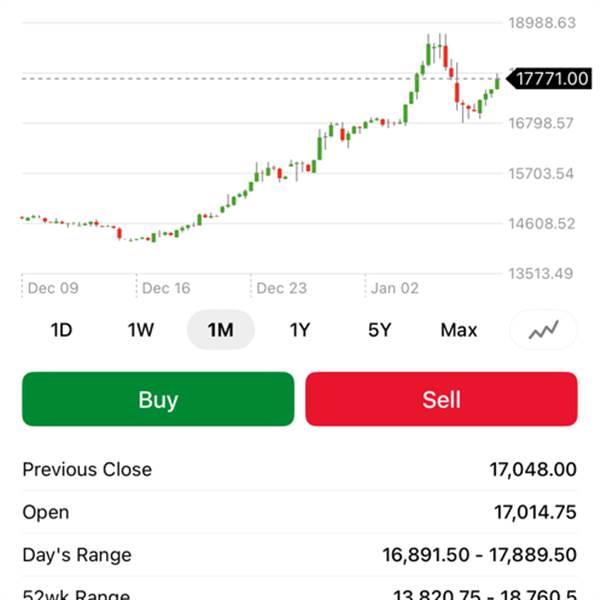Tap the red Sell button

pos(441,400)
